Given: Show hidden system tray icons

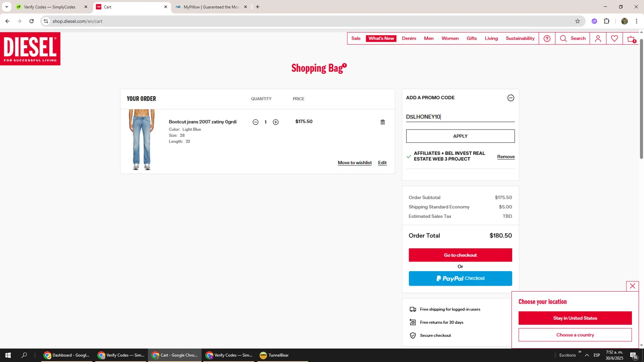Looking at the screenshot, I should tap(587, 355).
